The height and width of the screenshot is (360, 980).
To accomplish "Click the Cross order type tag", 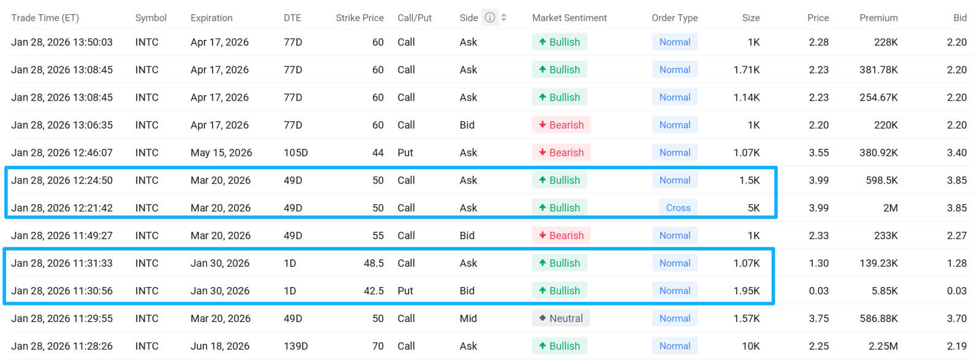I will click(678, 208).
